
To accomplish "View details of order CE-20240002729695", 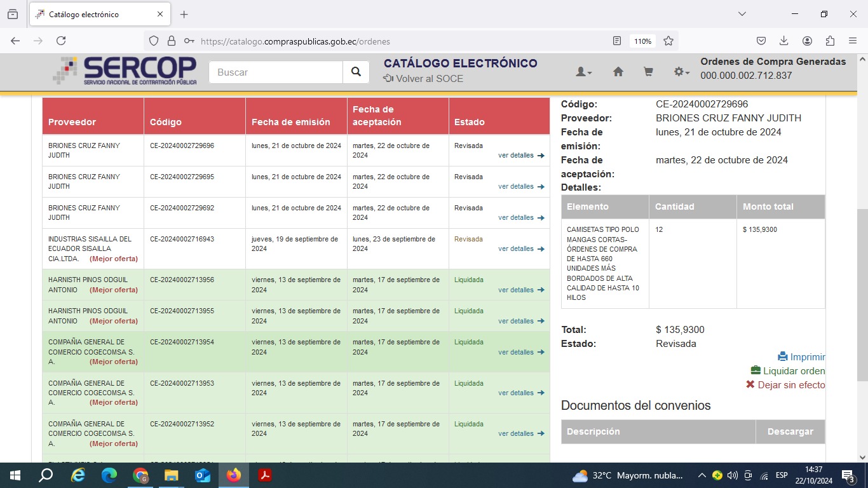I will [x=521, y=187].
